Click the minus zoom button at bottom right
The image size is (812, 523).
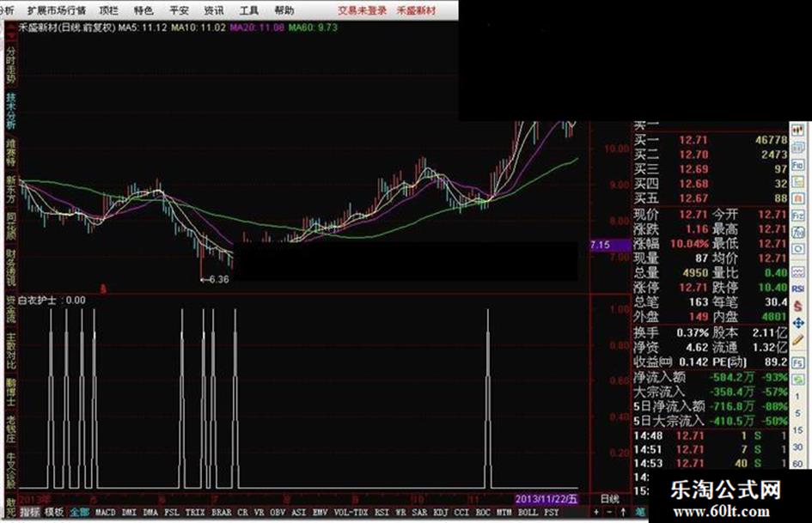click(x=609, y=512)
